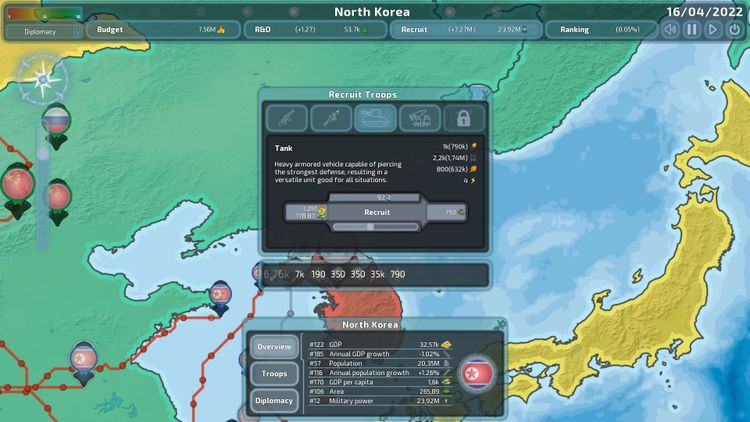This screenshot has width=750, height=422.
Task: Pause the game simulation
Action: click(692, 30)
